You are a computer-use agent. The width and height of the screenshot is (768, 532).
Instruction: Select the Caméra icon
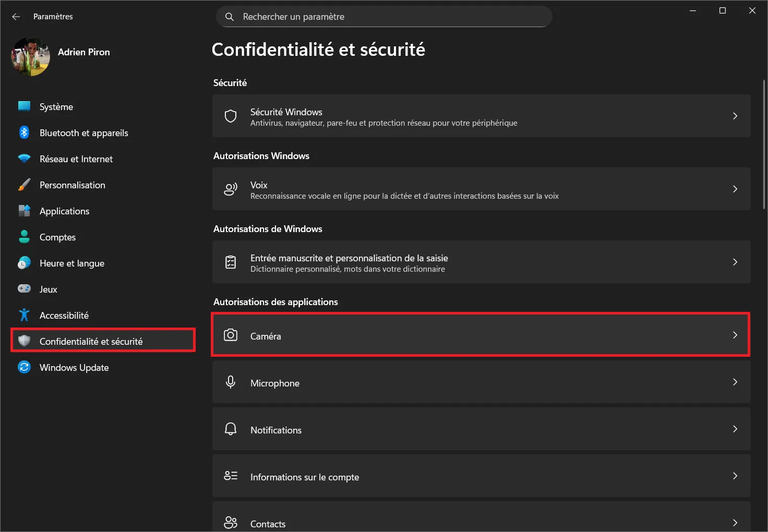(x=230, y=335)
